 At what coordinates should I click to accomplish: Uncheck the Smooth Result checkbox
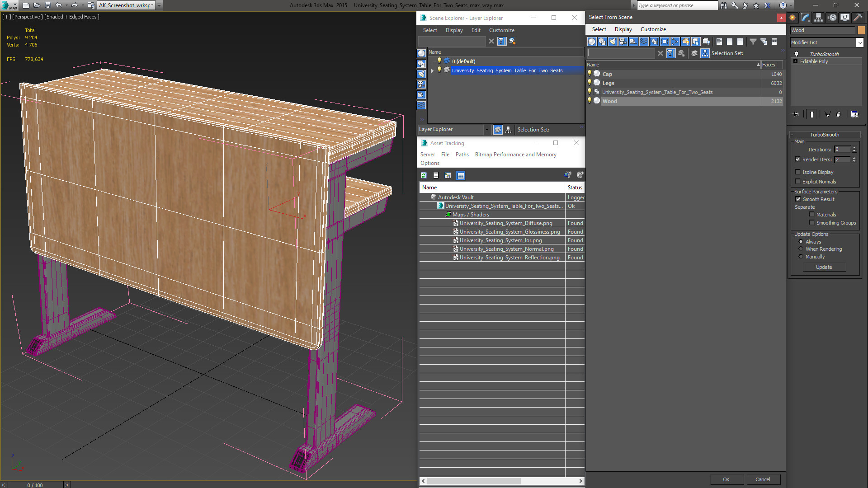(x=798, y=199)
